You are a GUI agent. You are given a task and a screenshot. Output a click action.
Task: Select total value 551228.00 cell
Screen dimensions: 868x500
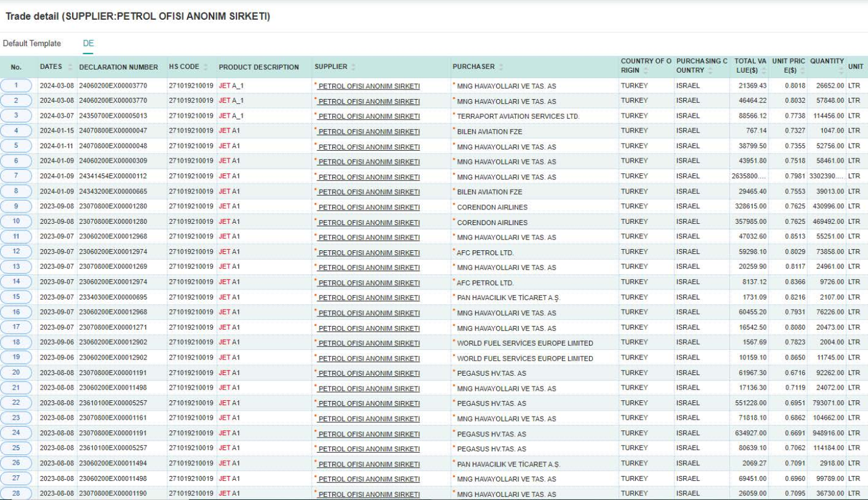[750, 403]
